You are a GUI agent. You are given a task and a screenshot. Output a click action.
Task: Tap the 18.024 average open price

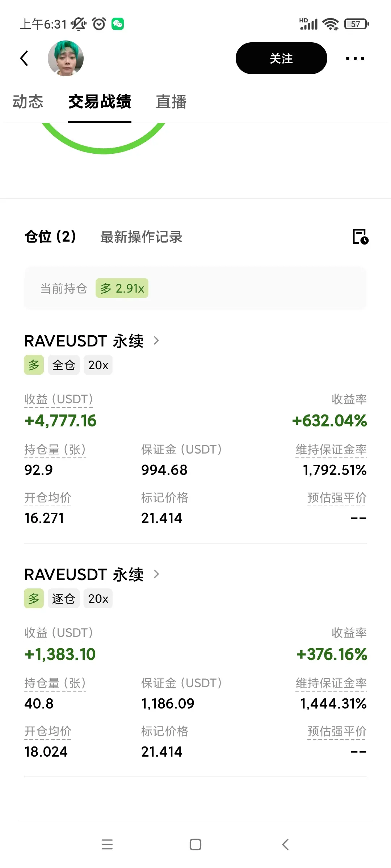click(x=46, y=752)
